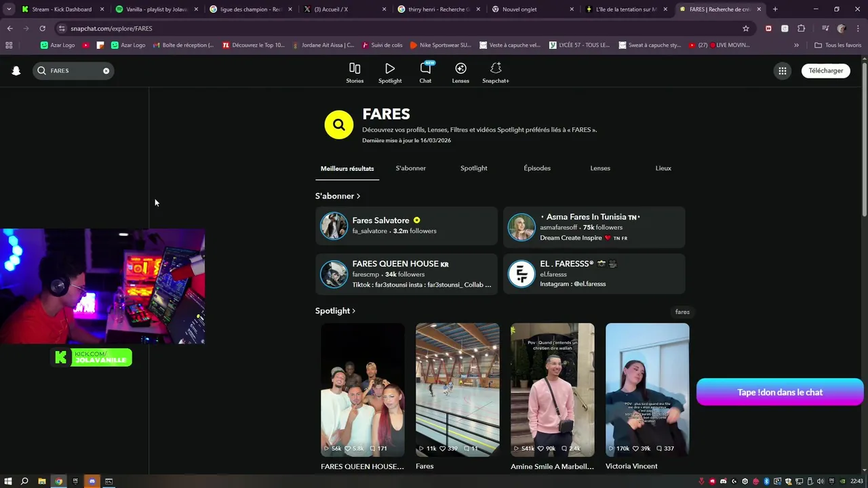
Task: Open FARES QUEEN HOUSE profile card
Action: (406, 274)
